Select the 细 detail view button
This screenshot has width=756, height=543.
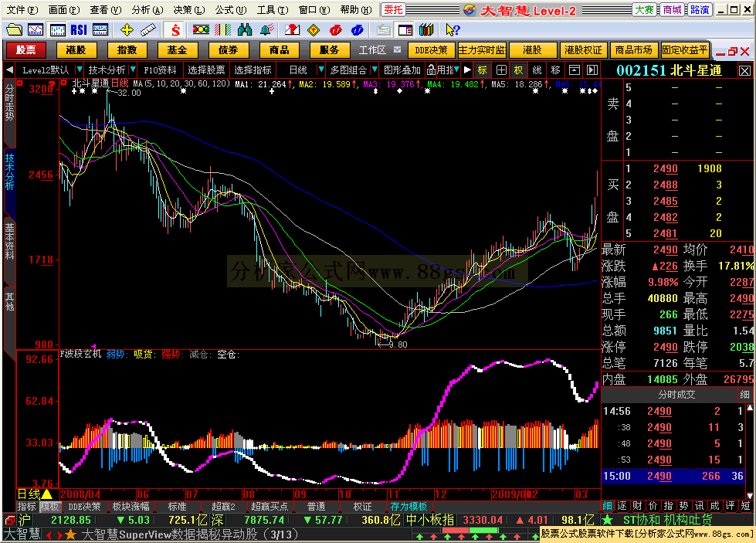(608, 505)
